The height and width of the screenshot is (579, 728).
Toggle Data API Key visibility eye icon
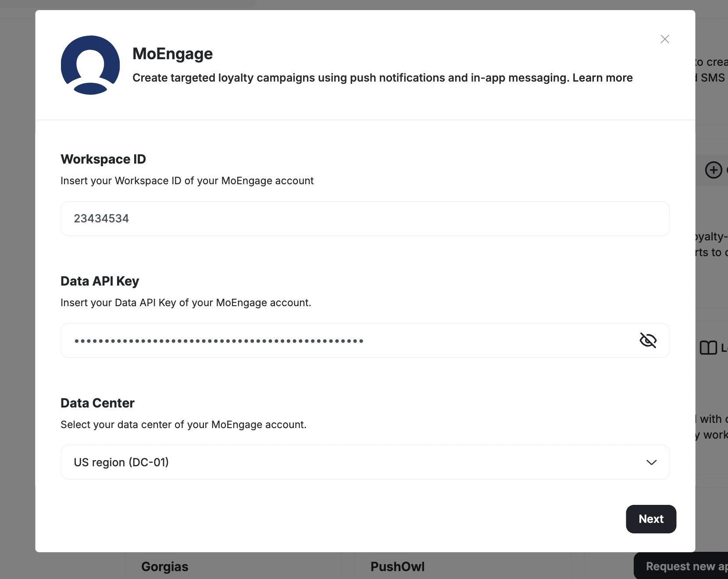tap(648, 340)
